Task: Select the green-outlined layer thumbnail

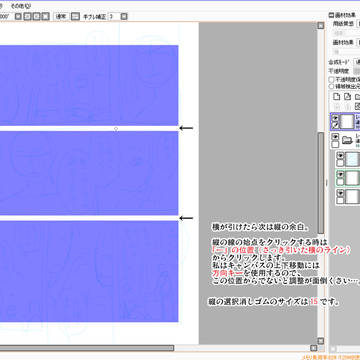Action: click(x=352, y=178)
